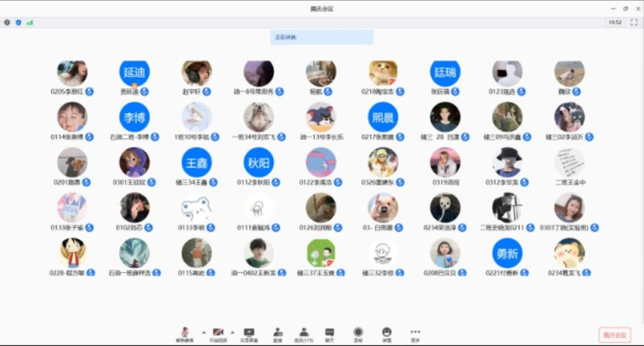
Task: Select participant 勇新 blue avatar
Action: [x=507, y=254]
